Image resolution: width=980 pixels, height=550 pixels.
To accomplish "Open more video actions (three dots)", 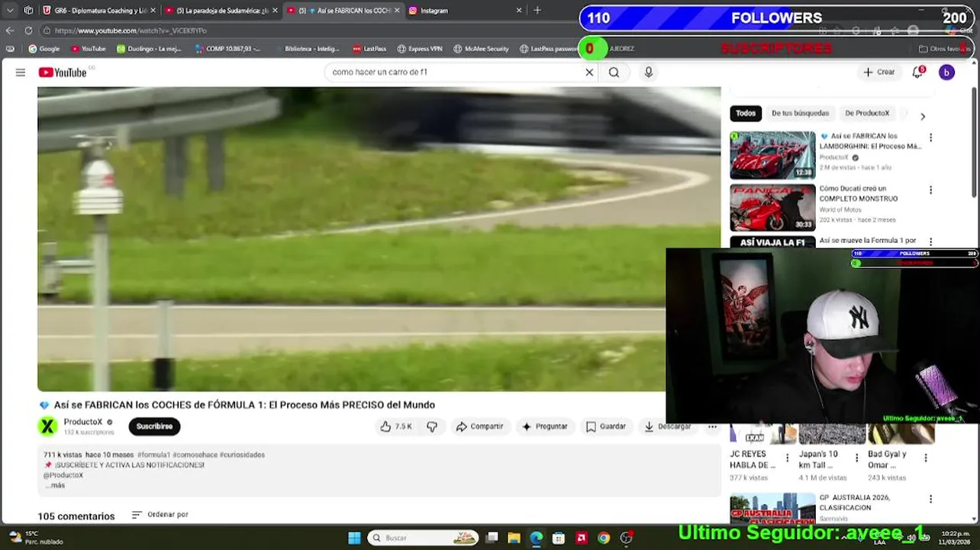I will tap(712, 426).
